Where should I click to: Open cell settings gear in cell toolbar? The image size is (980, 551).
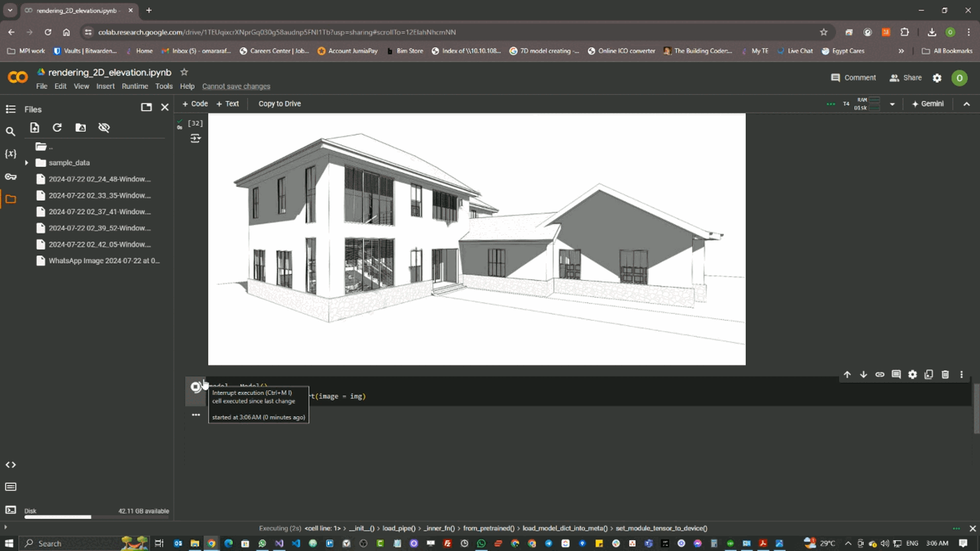[x=912, y=374]
